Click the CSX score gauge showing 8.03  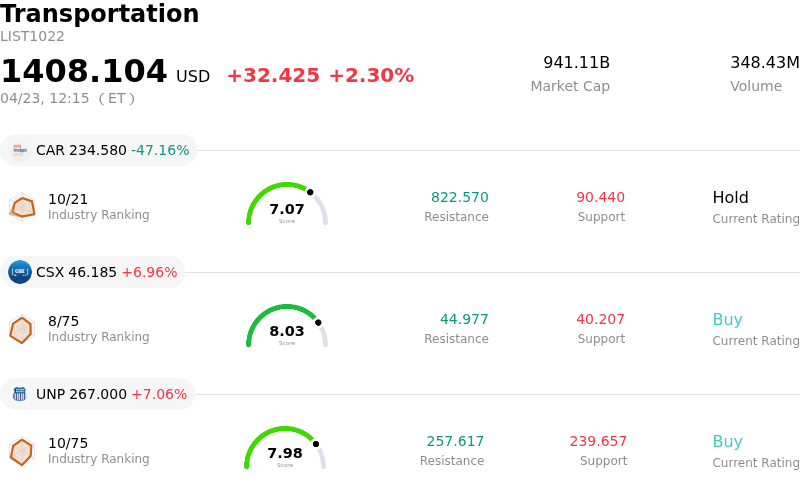pyautogui.click(x=287, y=328)
